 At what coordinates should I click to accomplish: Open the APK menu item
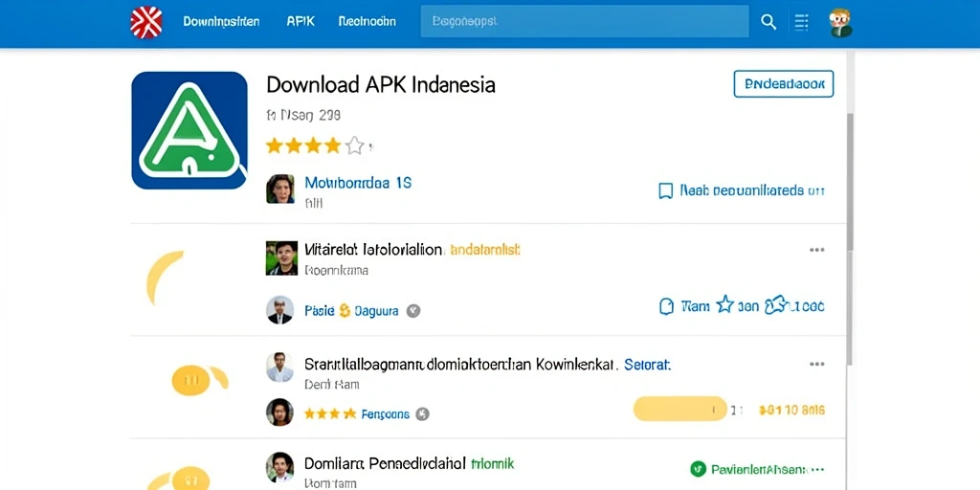pyautogui.click(x=301, y=21)
